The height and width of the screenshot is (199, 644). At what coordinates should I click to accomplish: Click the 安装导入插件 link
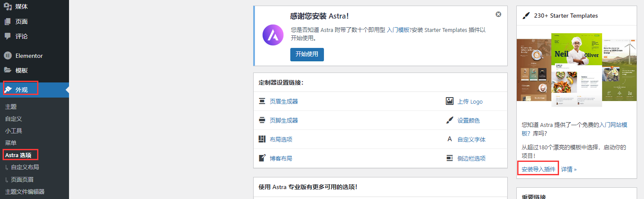tap(538, 169)
